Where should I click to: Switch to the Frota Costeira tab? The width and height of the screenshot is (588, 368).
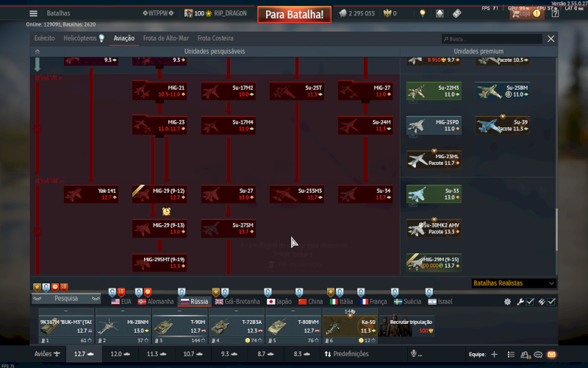click(215, 38)
